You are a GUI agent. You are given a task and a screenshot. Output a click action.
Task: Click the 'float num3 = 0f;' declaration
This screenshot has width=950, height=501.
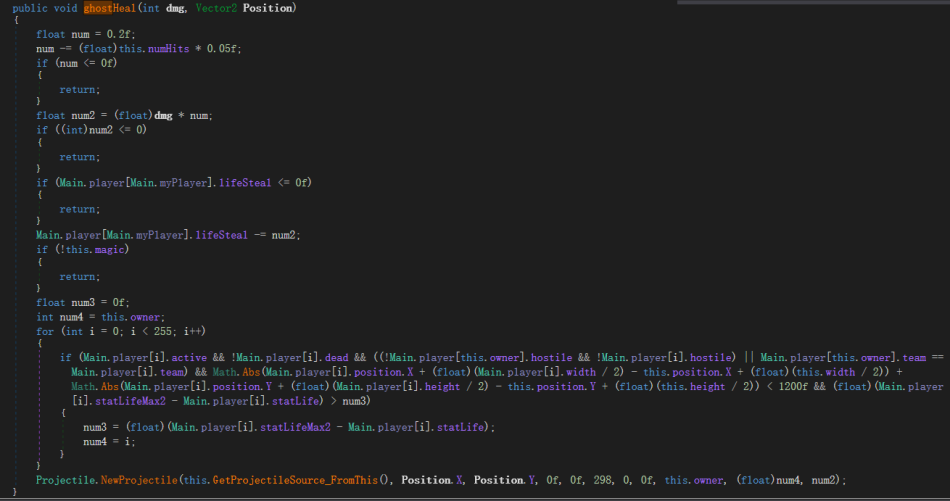(x=82, y=302)
